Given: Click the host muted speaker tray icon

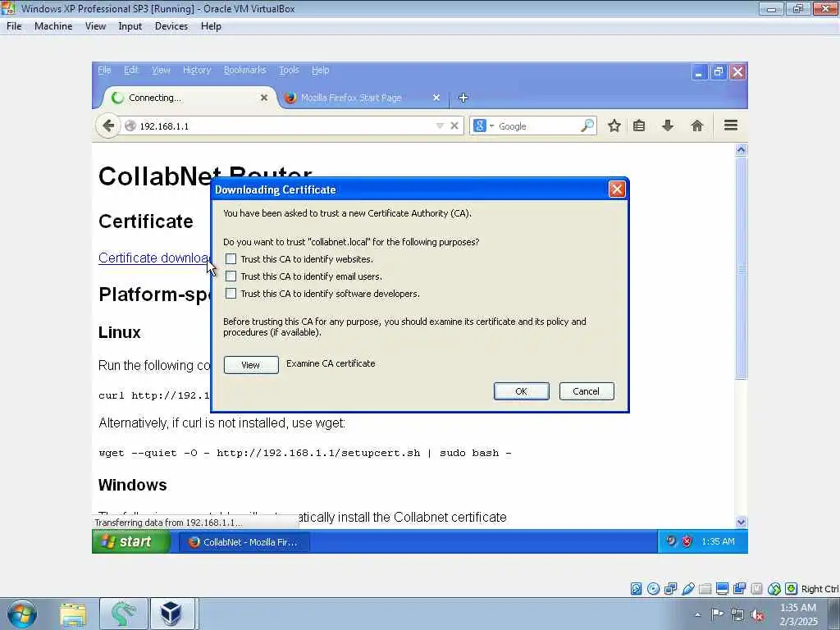Looking at the screenshot, I should pyautogui.click(x=757, y=614).
